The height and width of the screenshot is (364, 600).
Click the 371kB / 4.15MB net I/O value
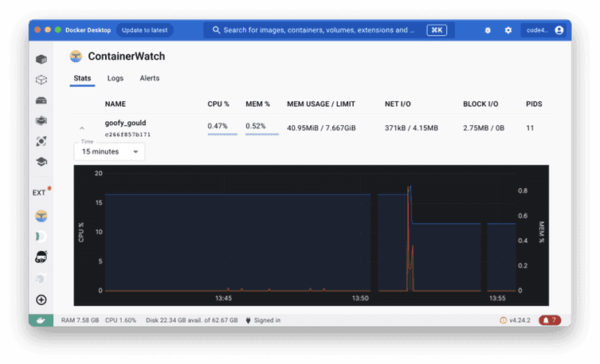click(411, 128)
